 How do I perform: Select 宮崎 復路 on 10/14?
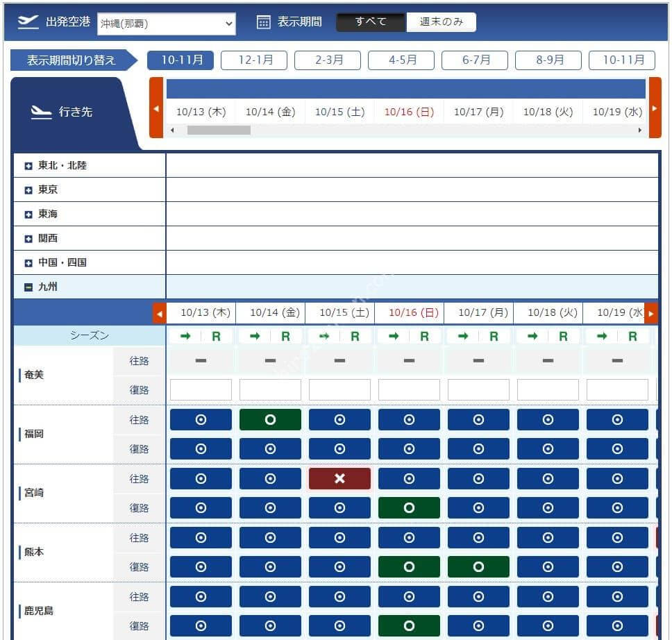pyautogui.click(x=271, y=508)
